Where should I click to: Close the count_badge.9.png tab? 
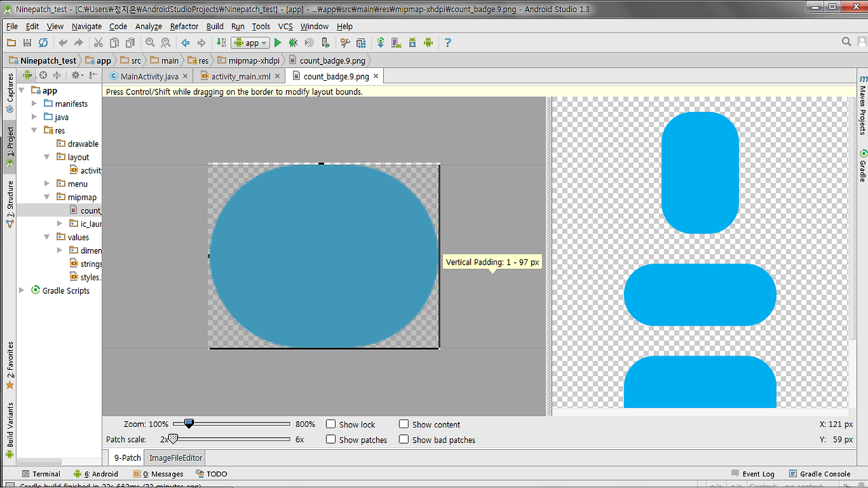(x=376, y=76)
